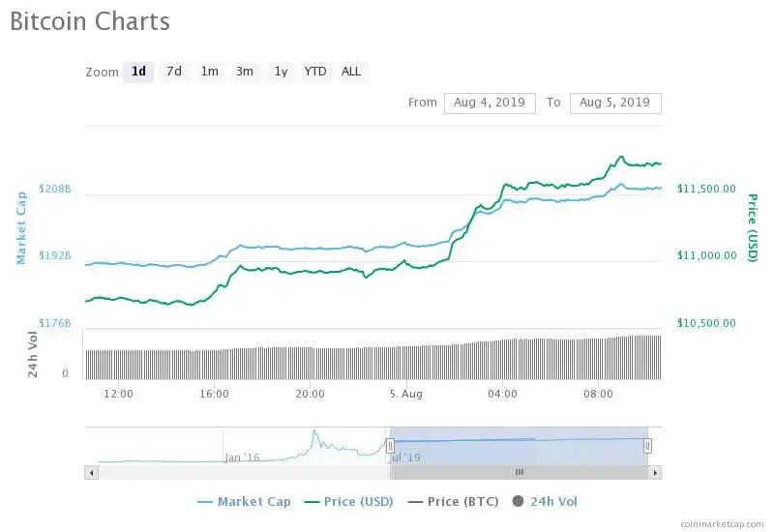
Task: Click the To date field
Action: (615, 103)
